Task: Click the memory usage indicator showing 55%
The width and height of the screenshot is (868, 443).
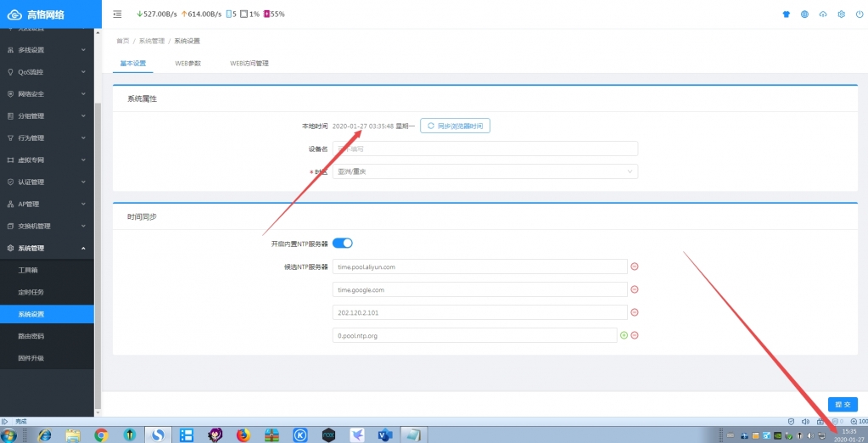Action: pyautogui.click(x=274, y=14)
